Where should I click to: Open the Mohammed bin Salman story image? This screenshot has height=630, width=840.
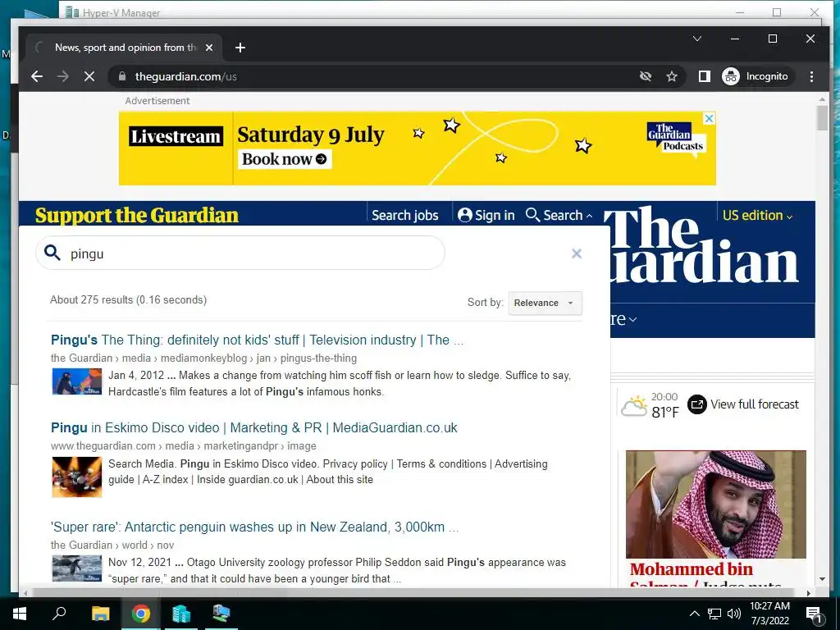coord(715,504)
